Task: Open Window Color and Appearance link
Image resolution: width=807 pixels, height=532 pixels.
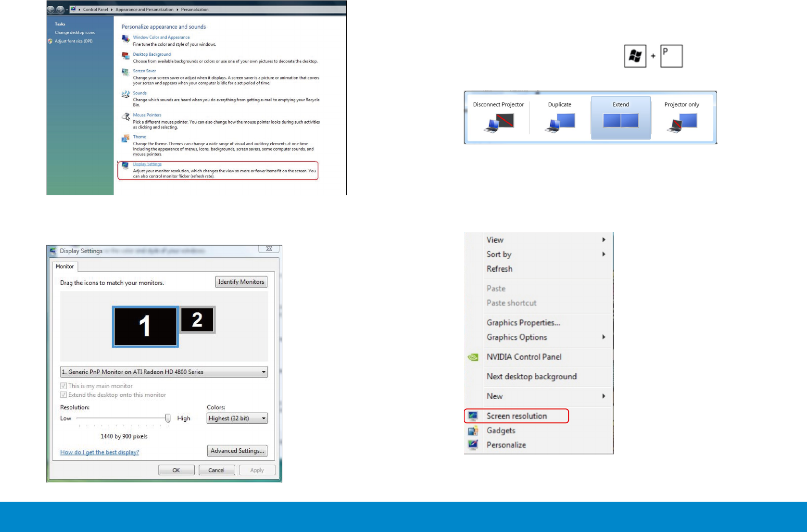Action: [162, 38]
